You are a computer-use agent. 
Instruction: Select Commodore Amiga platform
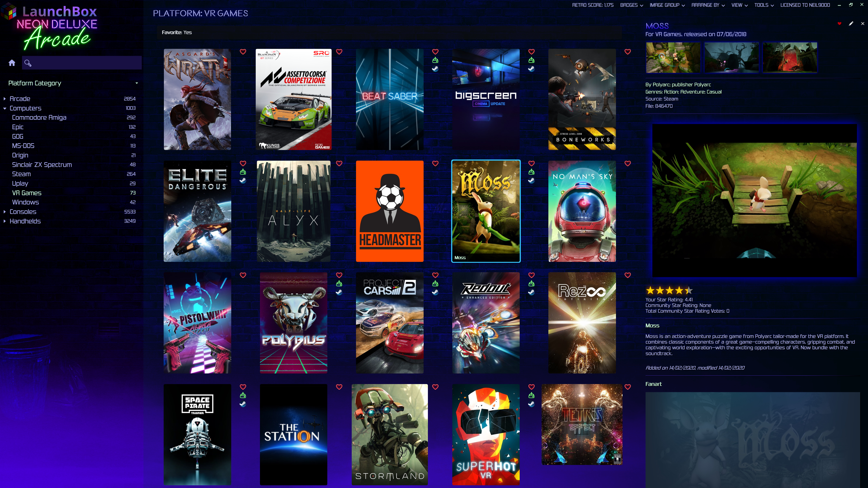point(39,117)
